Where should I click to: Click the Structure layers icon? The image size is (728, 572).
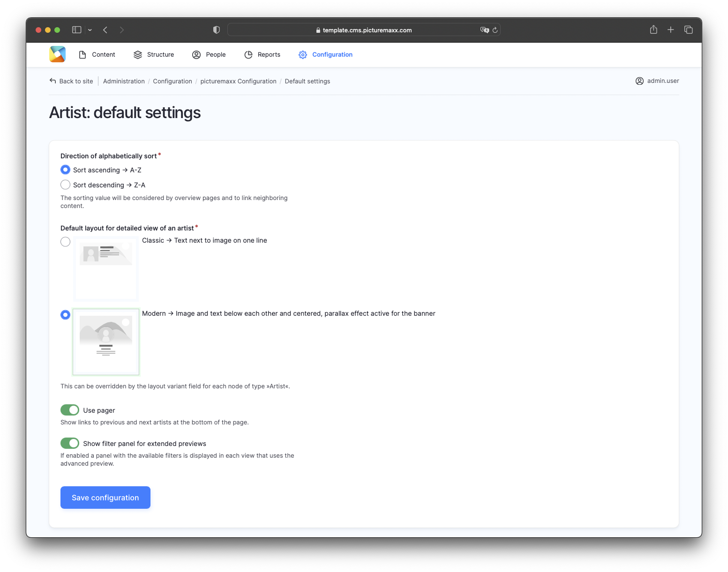(x=138, y=55)
